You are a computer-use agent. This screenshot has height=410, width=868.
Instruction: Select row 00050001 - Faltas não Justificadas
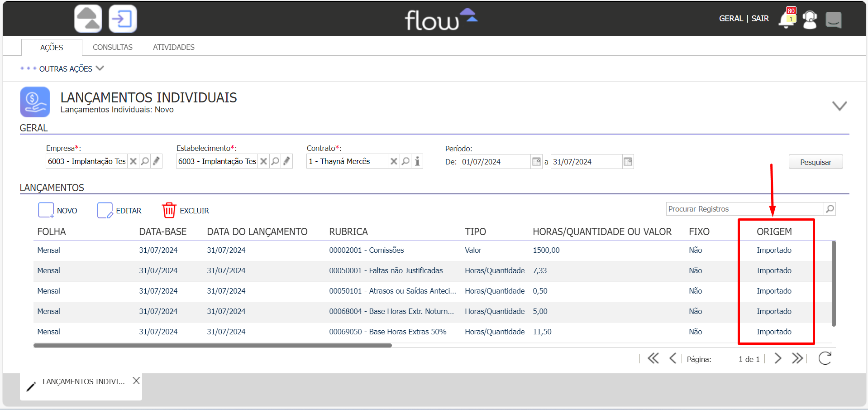coord(432,271)
